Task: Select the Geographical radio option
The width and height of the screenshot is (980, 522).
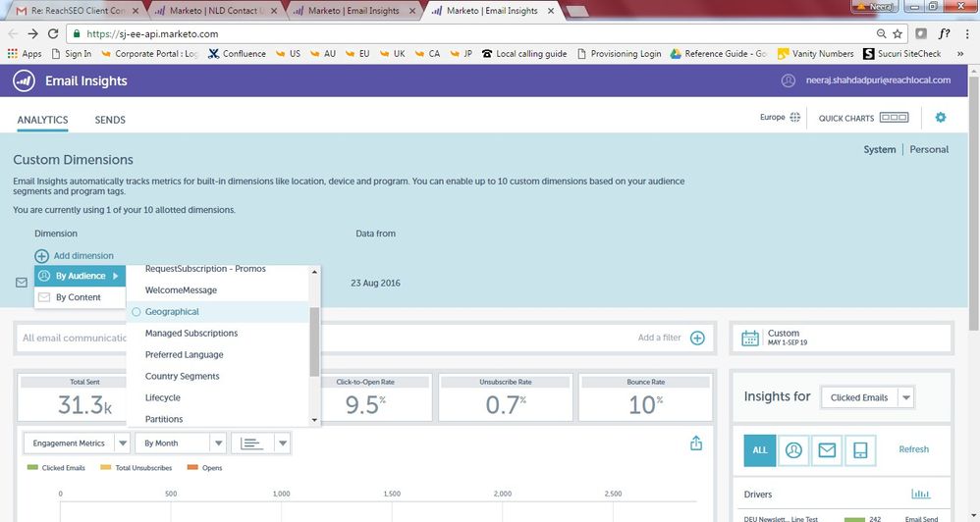Action: [136, 312]
